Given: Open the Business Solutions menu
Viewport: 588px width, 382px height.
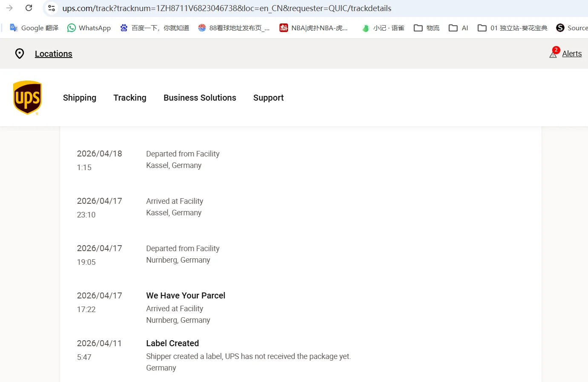Looking at the screenshot, I should click(x=200, y=98).
